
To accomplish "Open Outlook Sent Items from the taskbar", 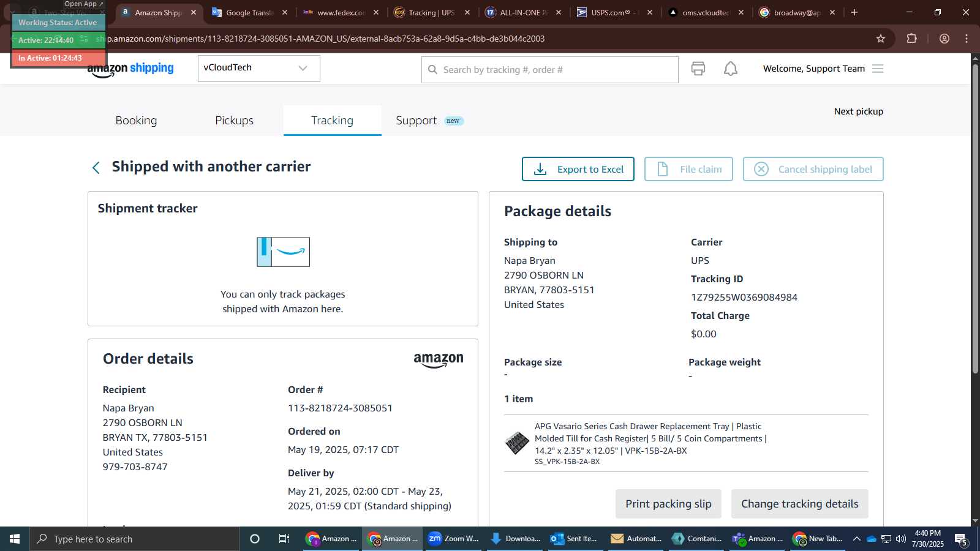I will tap(575, 539).
